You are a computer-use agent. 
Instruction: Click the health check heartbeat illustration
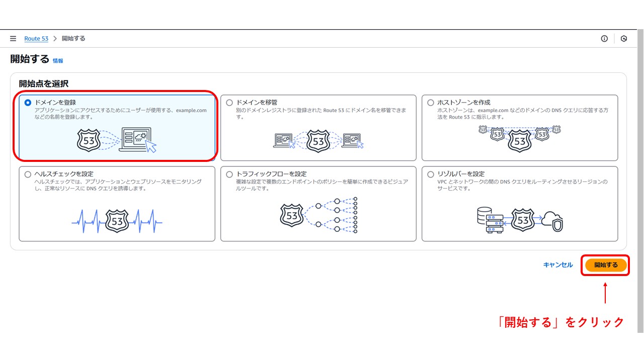click(117, 220)
